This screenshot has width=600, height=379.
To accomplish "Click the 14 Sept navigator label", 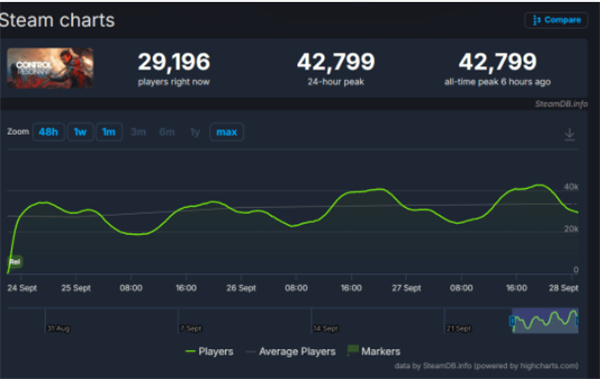I will [x=326, y=328].
